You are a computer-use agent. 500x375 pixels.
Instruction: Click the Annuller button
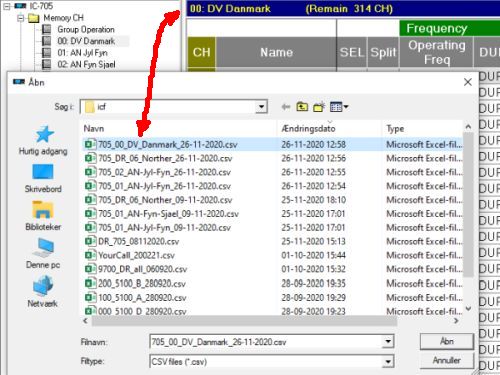click(447, 360)
